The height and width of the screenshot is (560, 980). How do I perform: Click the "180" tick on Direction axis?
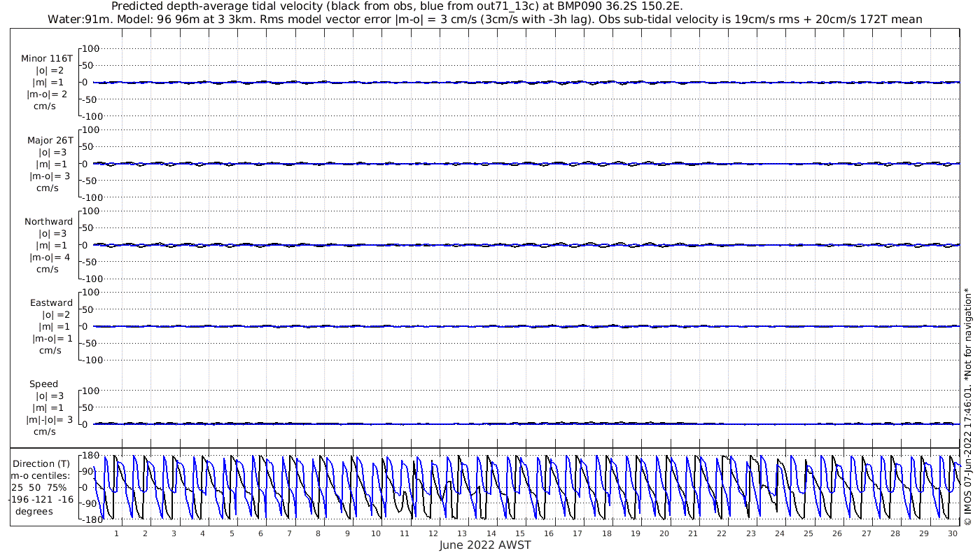(x=90, y=455)
